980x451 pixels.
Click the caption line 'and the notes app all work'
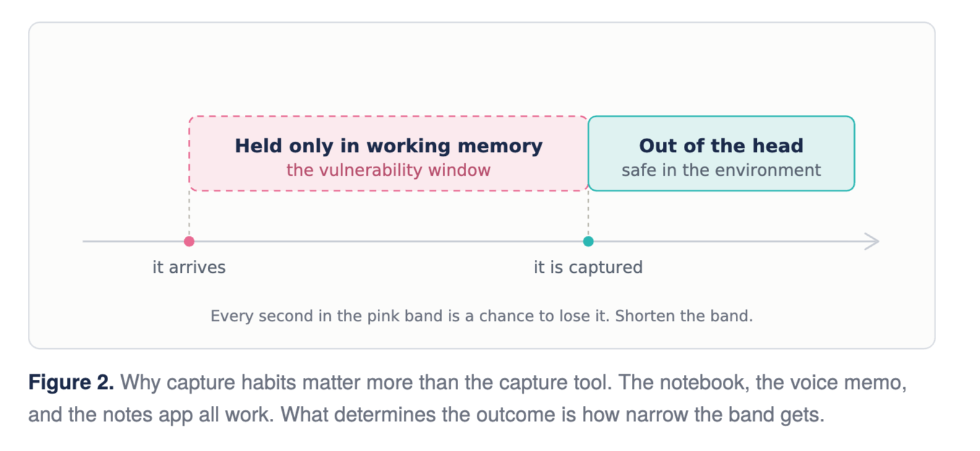click(x=151, y=414)
